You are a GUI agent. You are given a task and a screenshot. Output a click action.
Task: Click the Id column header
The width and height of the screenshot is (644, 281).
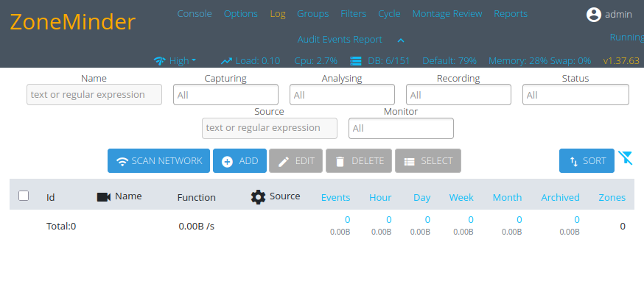click(51, 197)
